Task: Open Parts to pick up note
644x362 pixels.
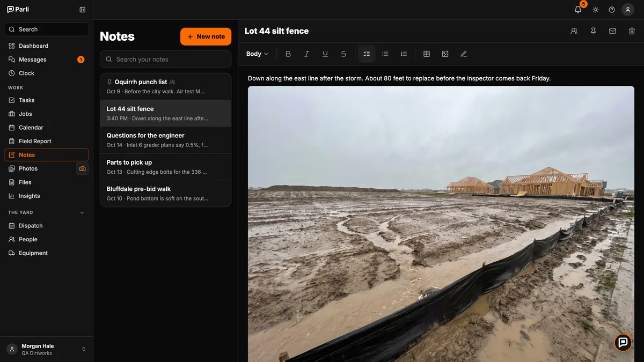Action: click(166, 167)
